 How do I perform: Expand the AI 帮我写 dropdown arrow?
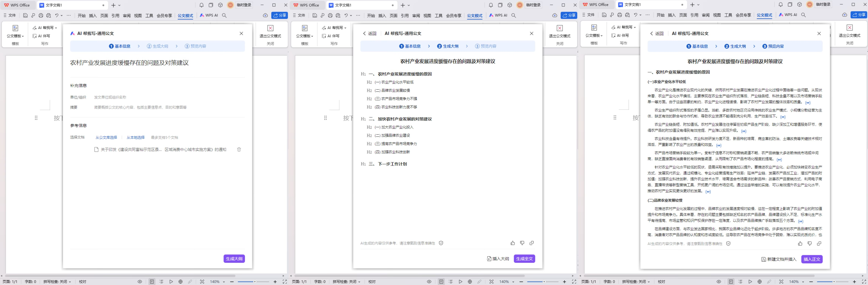tap(56, 28)
